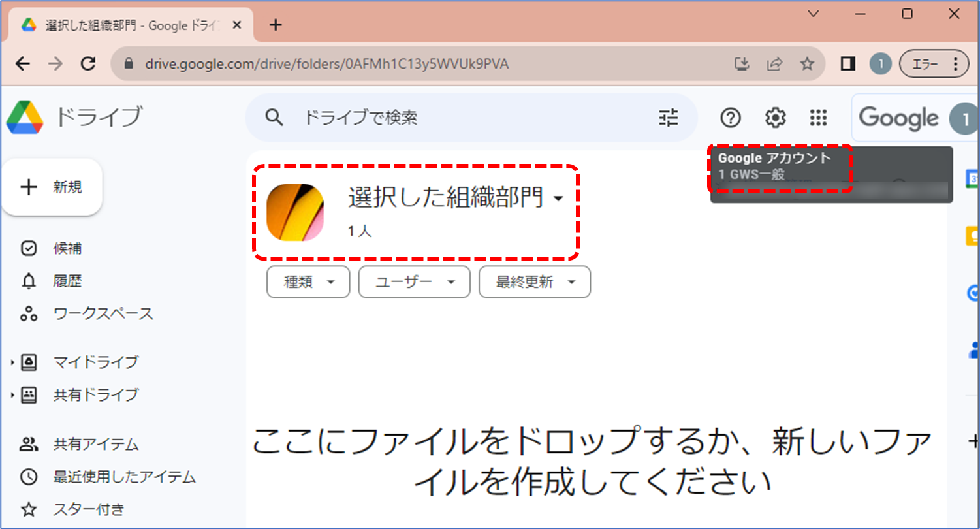Select マイドライブ in sidebar
Screen dimensions: 980x529
[96, 362]
